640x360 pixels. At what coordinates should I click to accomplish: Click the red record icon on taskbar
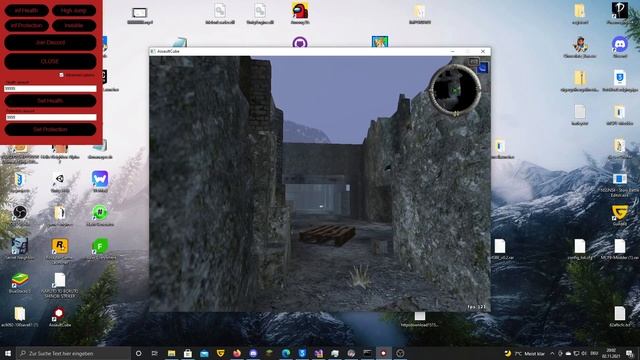pos(384,353)
